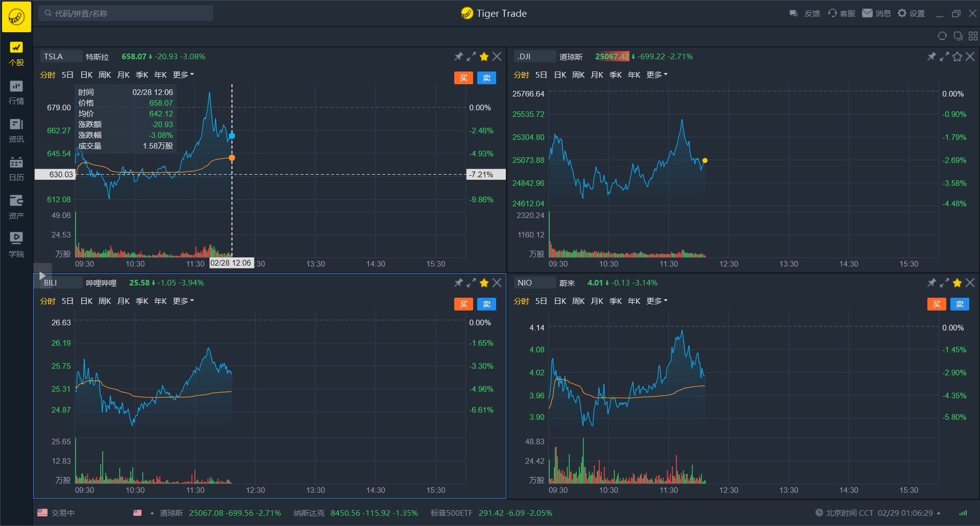Image resolution: width=980 pixels, height=526 pixels.
Task: Pin the BILI chart panel
Action: point(458,282)
